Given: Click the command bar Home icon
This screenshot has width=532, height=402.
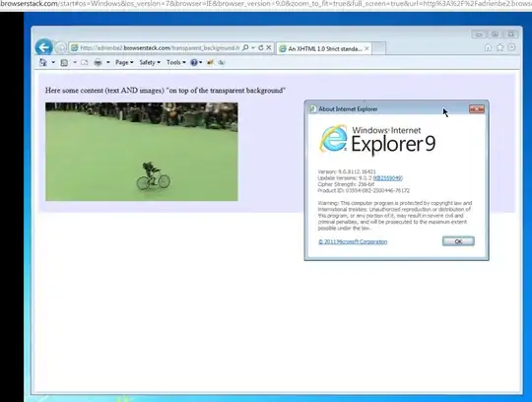Looking at the screenshot, I should click(x=43, y=62).
